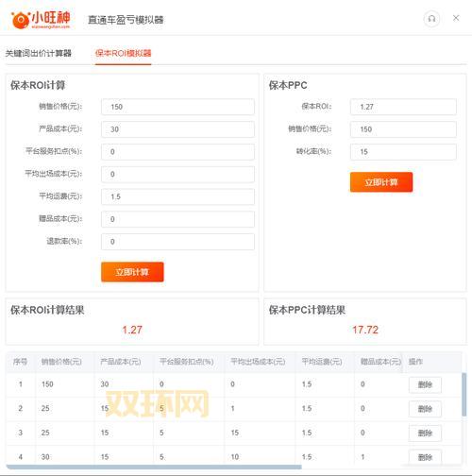This screenshot has height=476, width=472.
Task: Switch to 关键词出价计算器 tab
Action: tap(39, 53)
